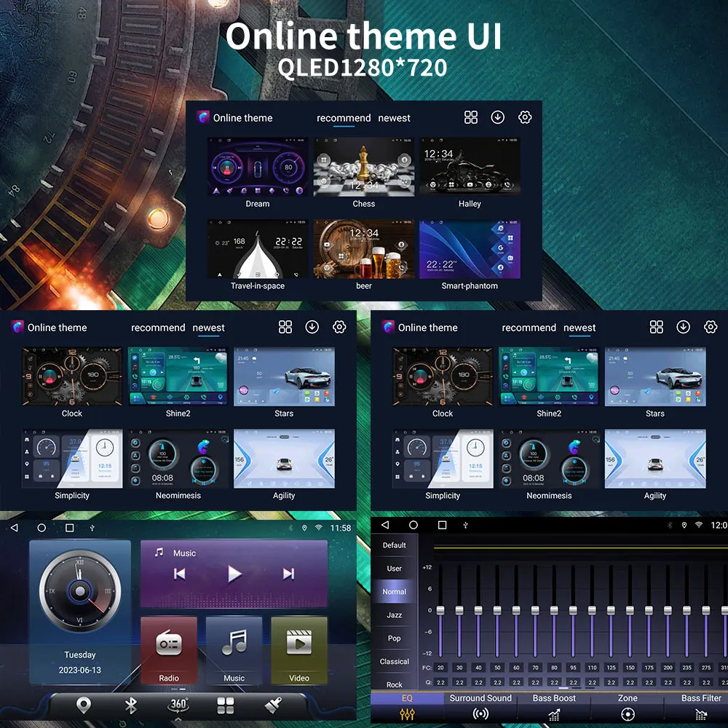
Task: Open the Video app tile
Action: coord(299,650)
